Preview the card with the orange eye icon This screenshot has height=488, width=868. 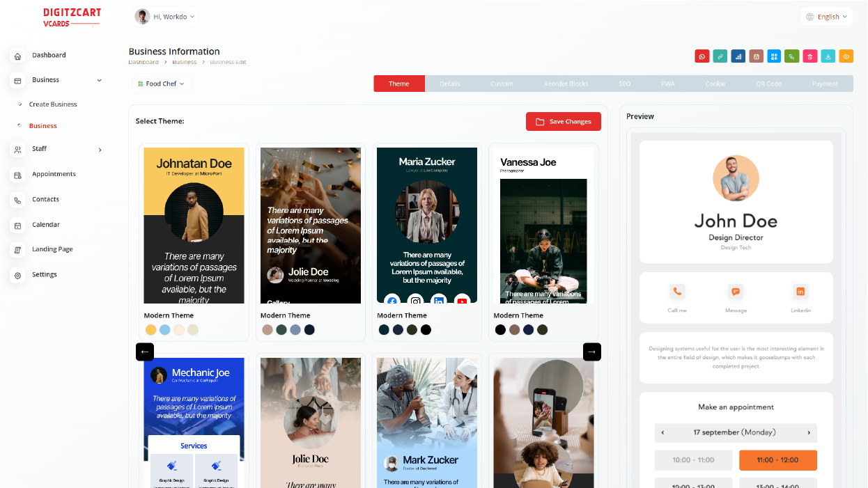pyautogui.click(x=846, y=56)
